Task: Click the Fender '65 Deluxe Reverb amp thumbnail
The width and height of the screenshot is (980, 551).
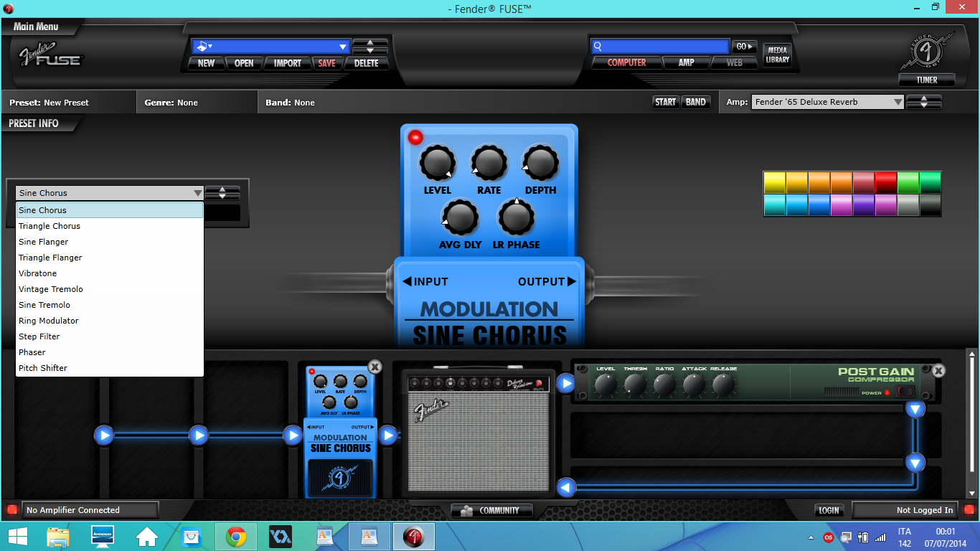Action: tap(479, 434)
